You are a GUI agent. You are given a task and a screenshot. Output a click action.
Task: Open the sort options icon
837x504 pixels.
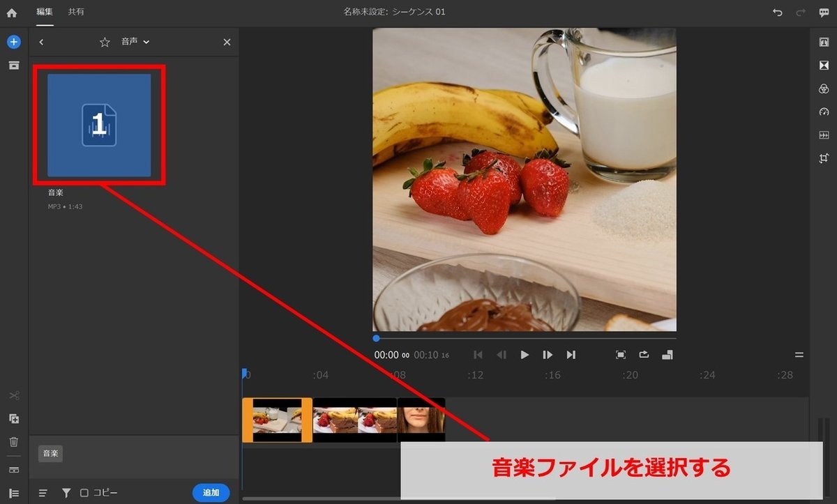click(x=43, y=493)
